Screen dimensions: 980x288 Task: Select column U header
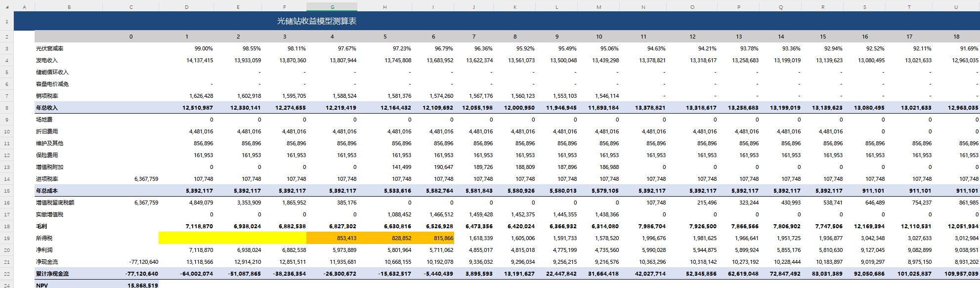(956, 7)
